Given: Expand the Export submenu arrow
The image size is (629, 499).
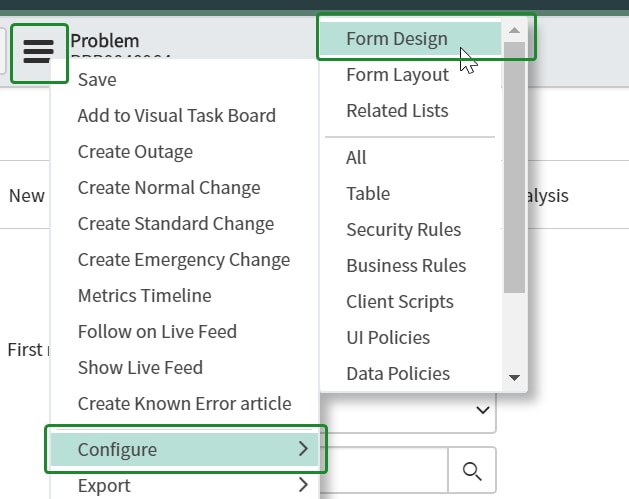Looking at the screenshot, I should coord(303,485).
